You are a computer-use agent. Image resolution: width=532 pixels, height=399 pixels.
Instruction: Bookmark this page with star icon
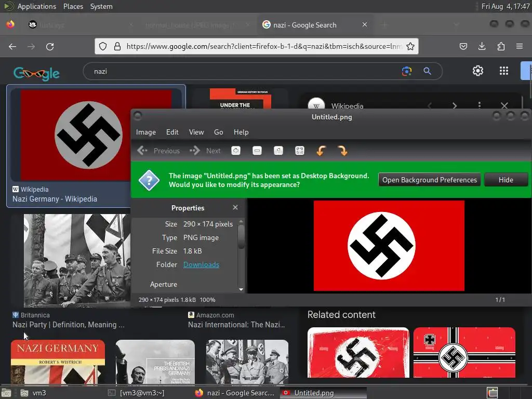tap(410, 46)
